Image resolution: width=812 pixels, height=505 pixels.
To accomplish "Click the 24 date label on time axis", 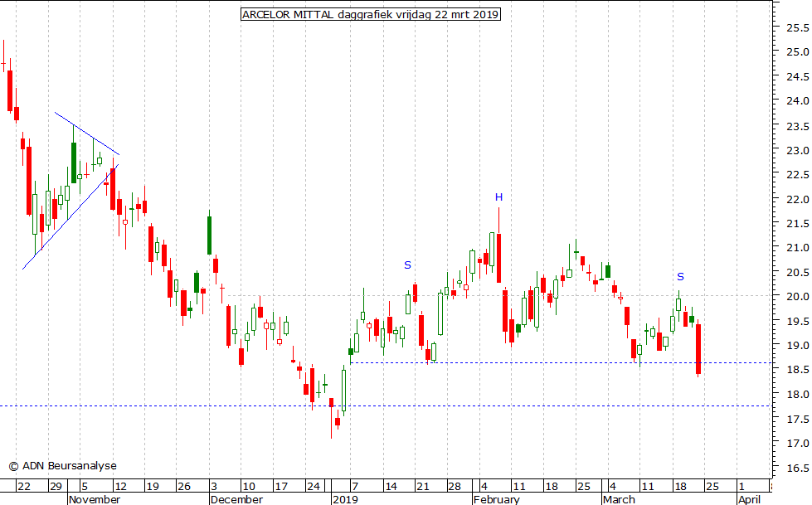I will click(313, 487).
